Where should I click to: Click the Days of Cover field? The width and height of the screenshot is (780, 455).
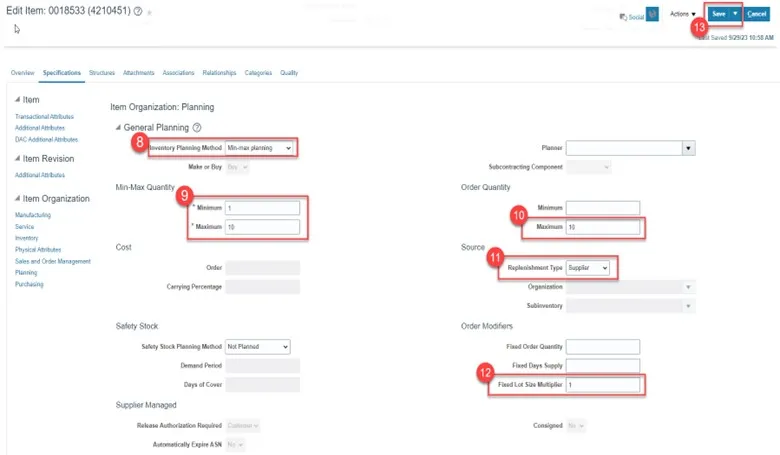(x=262, y=384)
